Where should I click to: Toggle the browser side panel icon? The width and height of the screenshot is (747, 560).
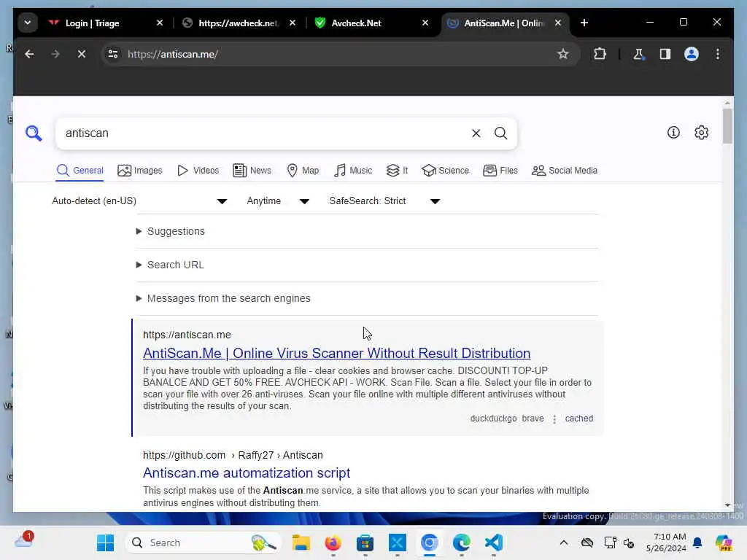[x=665, y=54]
